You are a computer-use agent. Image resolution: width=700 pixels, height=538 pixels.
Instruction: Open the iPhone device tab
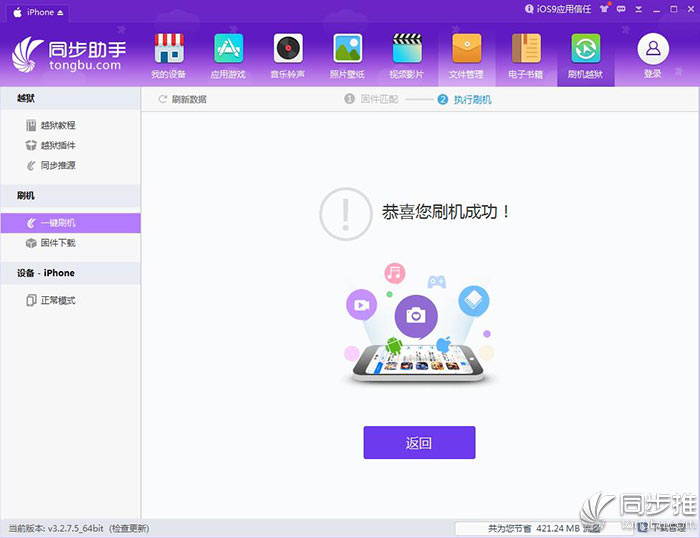38,13
